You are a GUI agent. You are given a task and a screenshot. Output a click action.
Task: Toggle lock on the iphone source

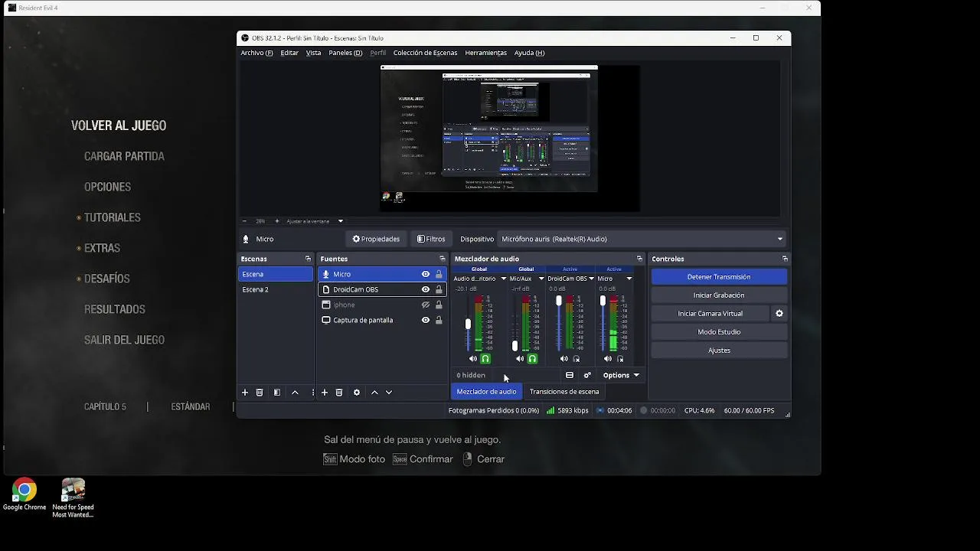(439, 305)
